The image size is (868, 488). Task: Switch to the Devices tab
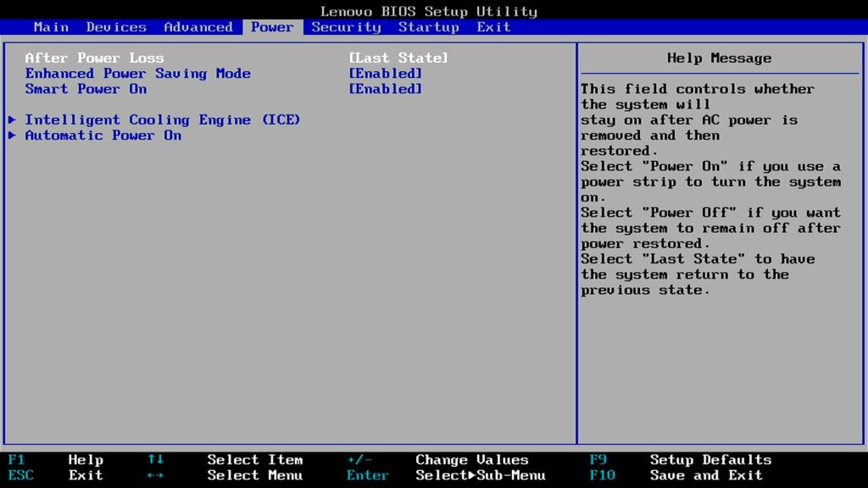point(116,27)
